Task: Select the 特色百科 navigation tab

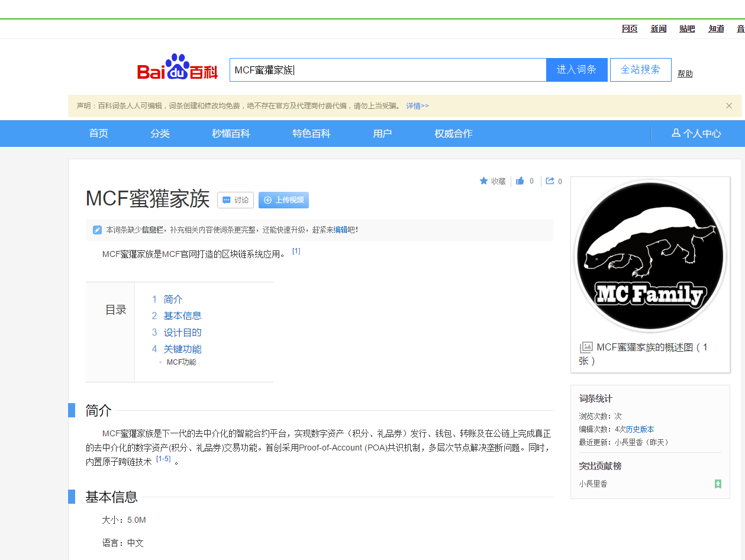Action: [x=311, y=134]
